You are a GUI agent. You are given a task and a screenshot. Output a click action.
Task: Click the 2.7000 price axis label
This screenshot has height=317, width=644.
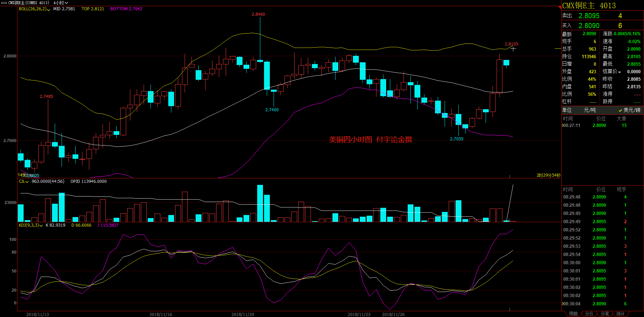[x=10, y=141]
